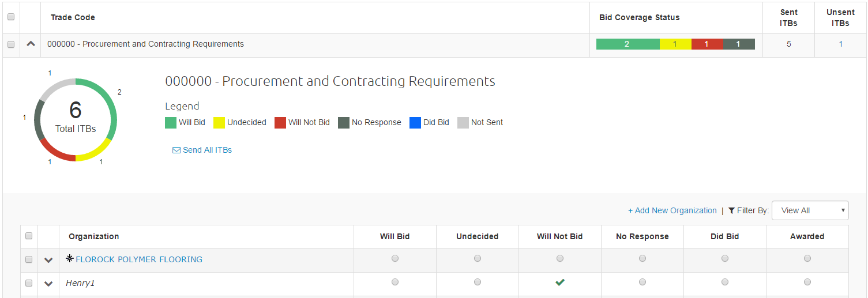Click the blue Did Bid legend swatch
This screenshot has width=868, height=298.
pos(415,122)
